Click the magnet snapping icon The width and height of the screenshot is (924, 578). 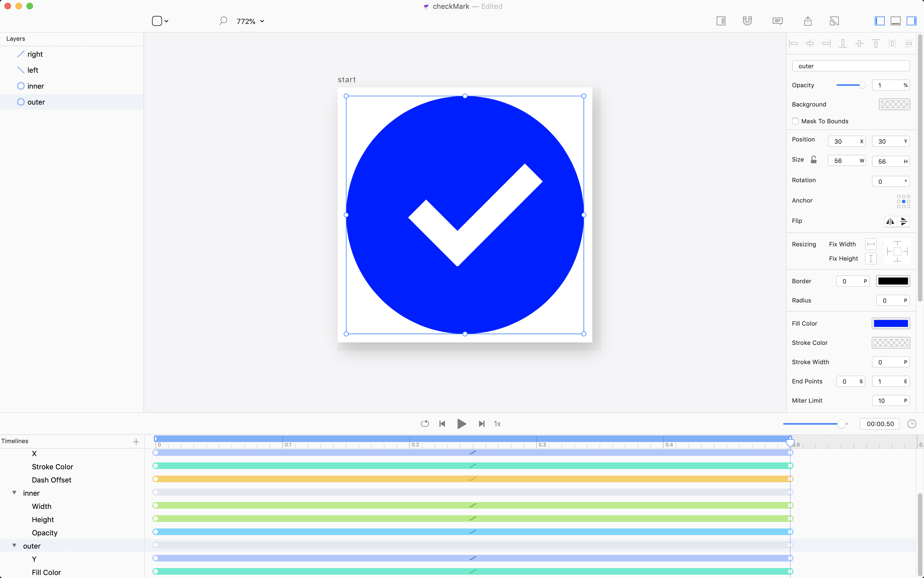tap(747, 21)
